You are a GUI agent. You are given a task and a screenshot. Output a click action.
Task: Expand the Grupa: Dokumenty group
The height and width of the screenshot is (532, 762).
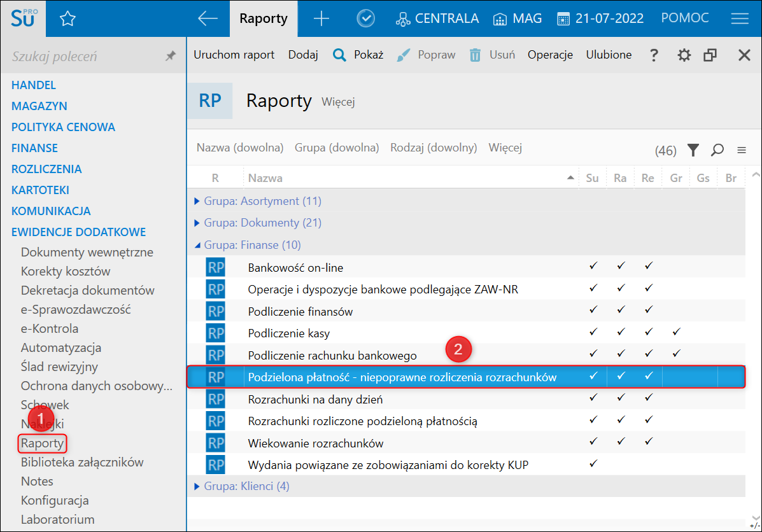(197, 223)
